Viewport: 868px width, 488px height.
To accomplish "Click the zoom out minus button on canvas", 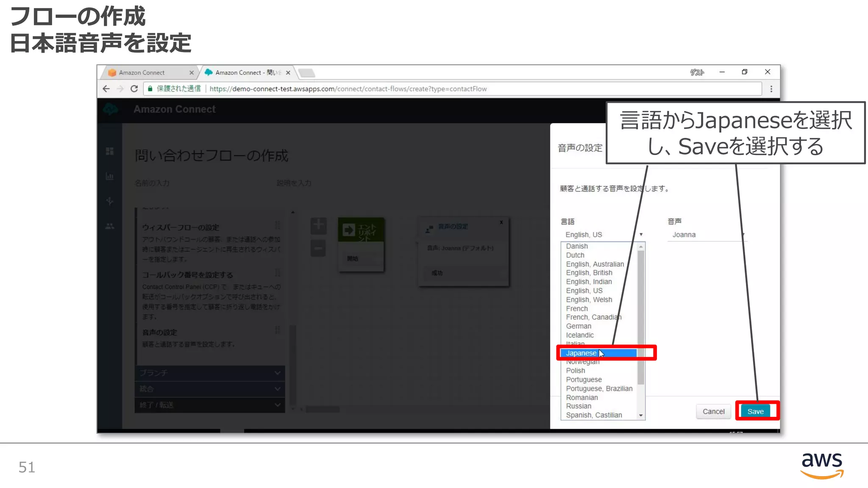I will (x=318, y=248).
